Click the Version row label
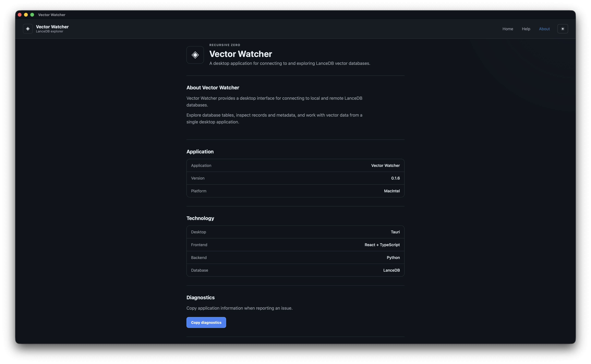 coord(198,178)
